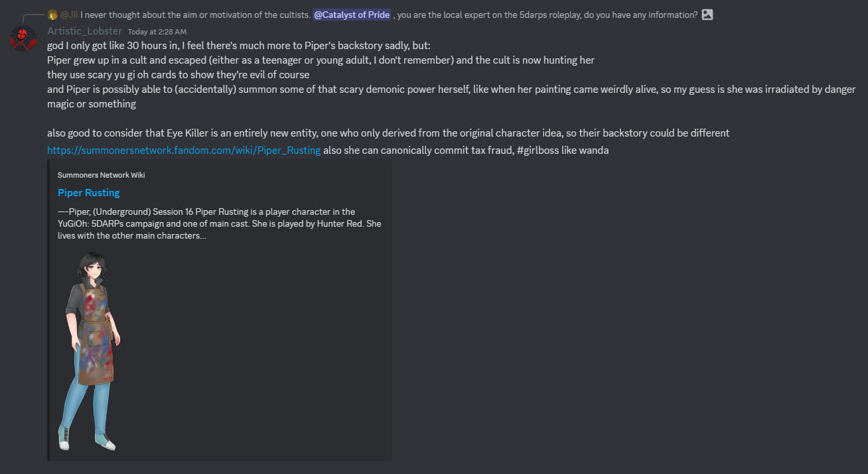Open the image attachment icon in reply
This screenshot has height=474, width=868.
coord(707,15)
